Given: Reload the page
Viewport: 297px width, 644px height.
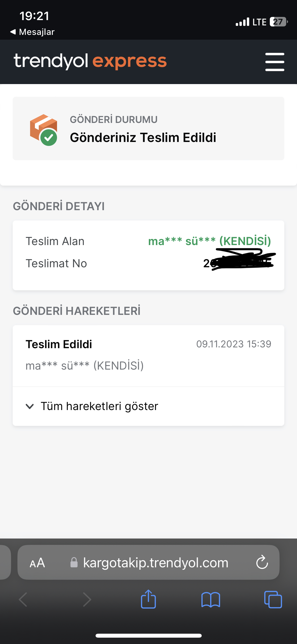Looking at the screenshot, I should click(x=262, y=562).
